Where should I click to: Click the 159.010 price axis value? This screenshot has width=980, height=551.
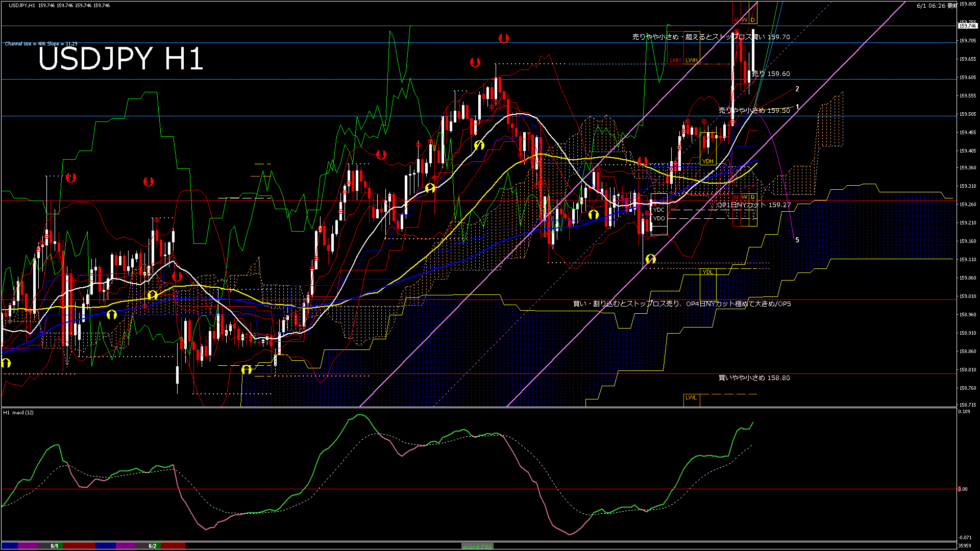pyautogui.click(x=968, y=296)
